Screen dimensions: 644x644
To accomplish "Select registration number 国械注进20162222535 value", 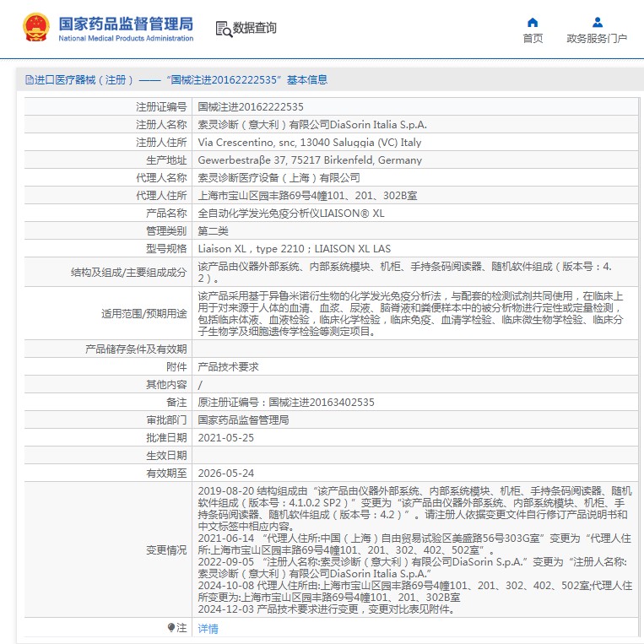I will pyautogui.click(x=251, y=107).
